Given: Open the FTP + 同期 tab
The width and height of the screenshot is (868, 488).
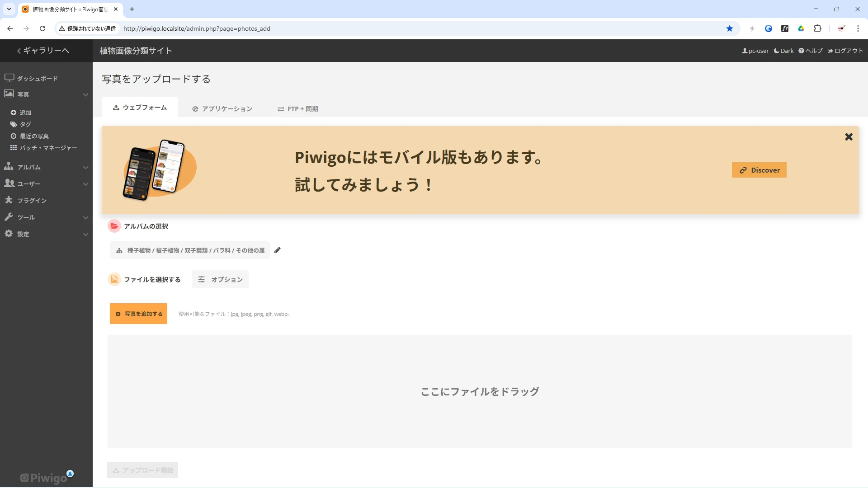Looking at the screenshot, I should tap(297, 108).
